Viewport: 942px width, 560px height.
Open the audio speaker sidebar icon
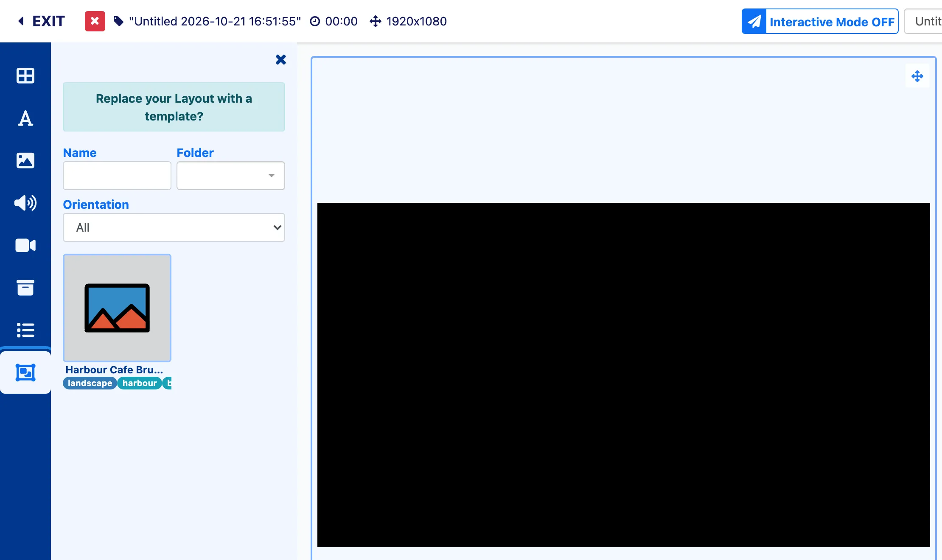pyautogui.click(x=25, y=203)
